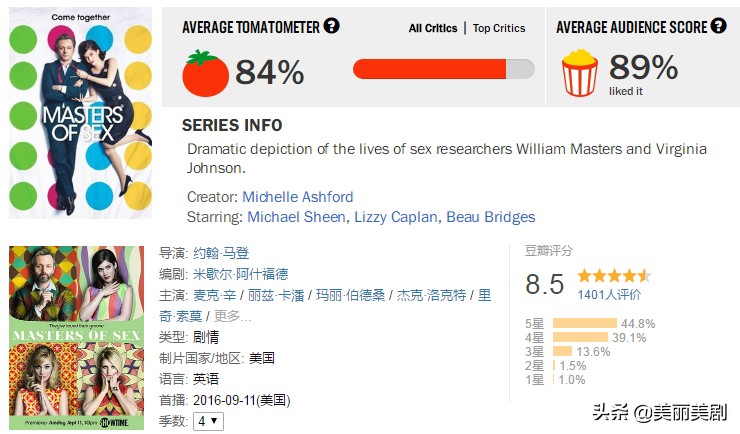The width and height of the screenshot is (740, 434).
Task: Switch to the All Critics tab
Action: click(x=433, y=28)
